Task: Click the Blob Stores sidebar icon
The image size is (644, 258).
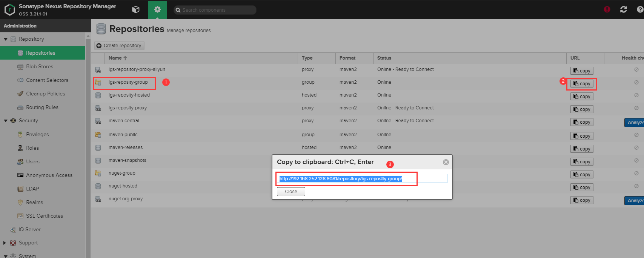Action: tap(20, 67)
